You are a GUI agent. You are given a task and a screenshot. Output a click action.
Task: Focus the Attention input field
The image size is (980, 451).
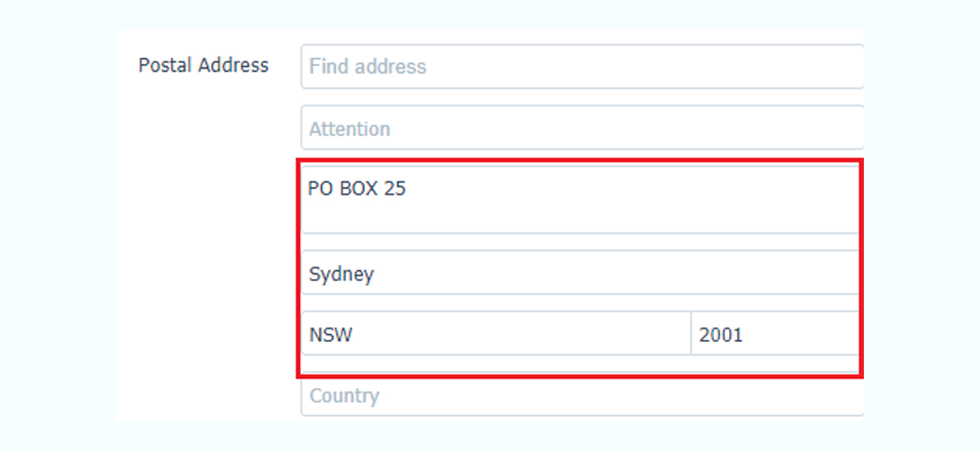[582, 128]
